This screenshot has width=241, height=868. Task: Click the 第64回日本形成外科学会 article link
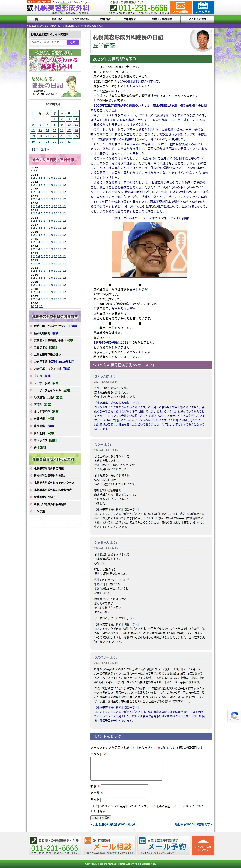click(x=139, y=82)
